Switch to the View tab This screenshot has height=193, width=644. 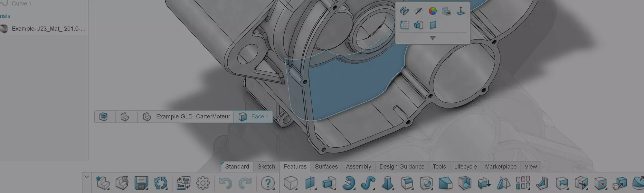click(x=531, y=167)
